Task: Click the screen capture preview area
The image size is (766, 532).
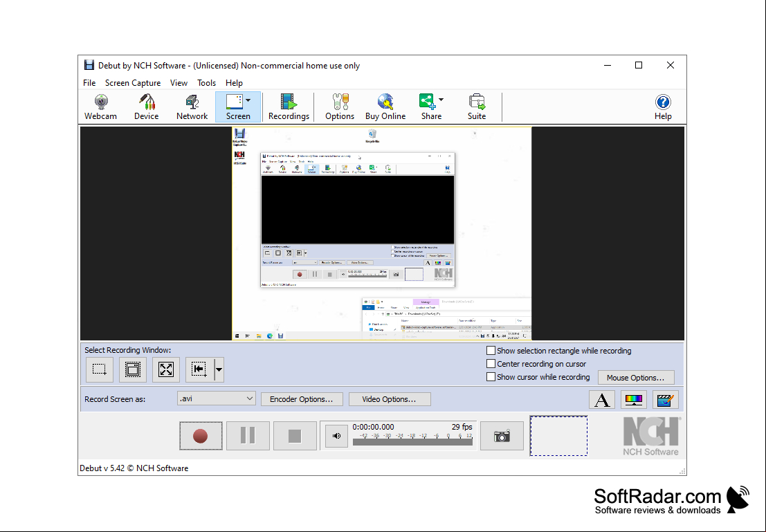Action: coord(381,234)
